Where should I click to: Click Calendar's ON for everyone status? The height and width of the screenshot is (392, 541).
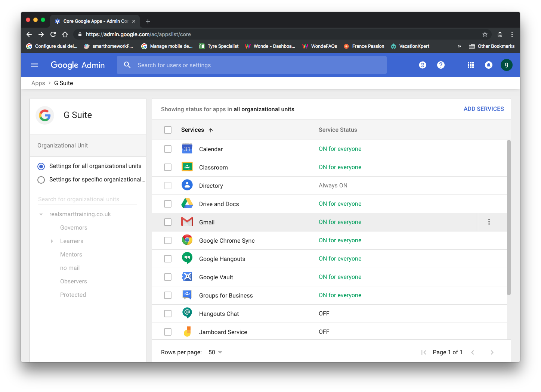(x=340, y=149)
